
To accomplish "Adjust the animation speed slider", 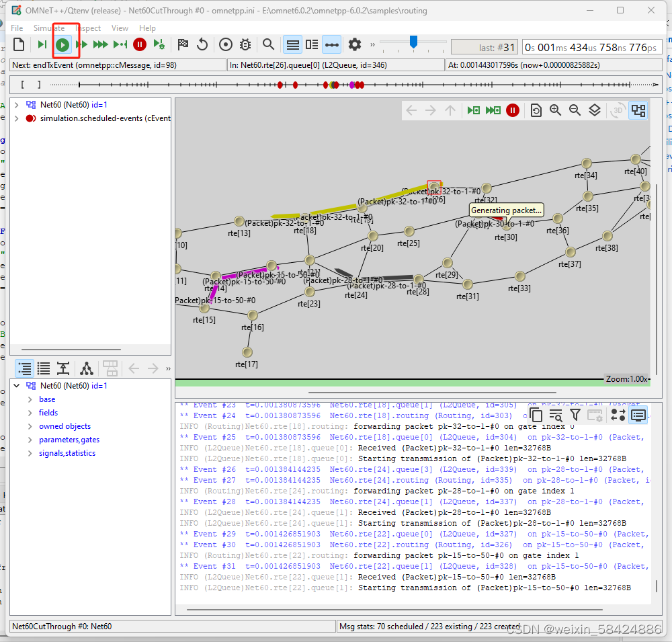I will [413, 42].
